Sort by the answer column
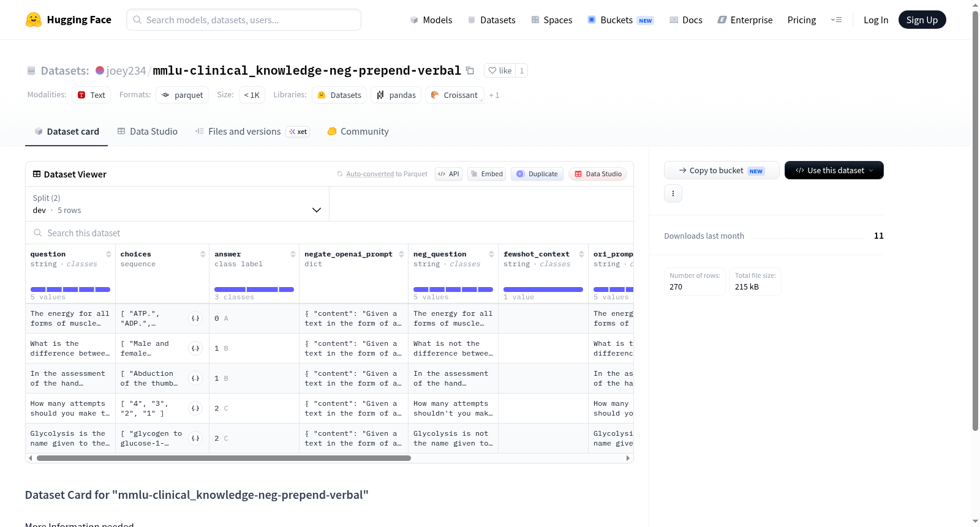 point(293,254)
